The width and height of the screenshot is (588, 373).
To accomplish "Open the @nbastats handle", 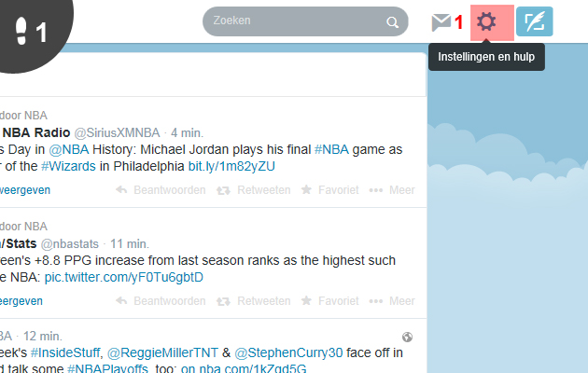I will tap(69, 243).
